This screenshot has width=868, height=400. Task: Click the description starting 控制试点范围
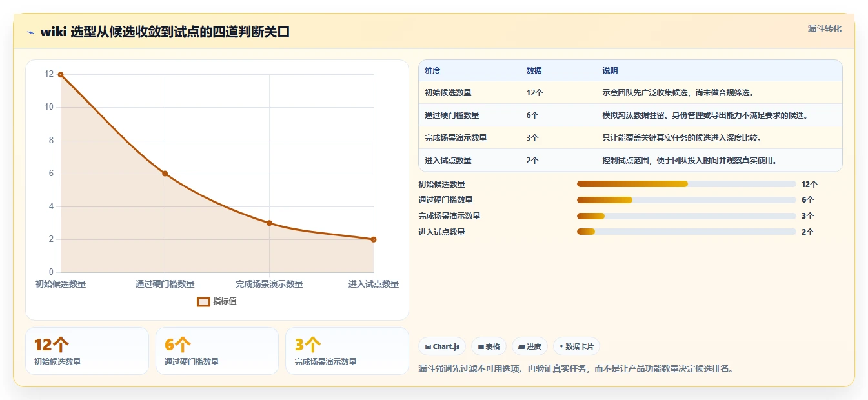pyautogui.click(x=690, y=161)
